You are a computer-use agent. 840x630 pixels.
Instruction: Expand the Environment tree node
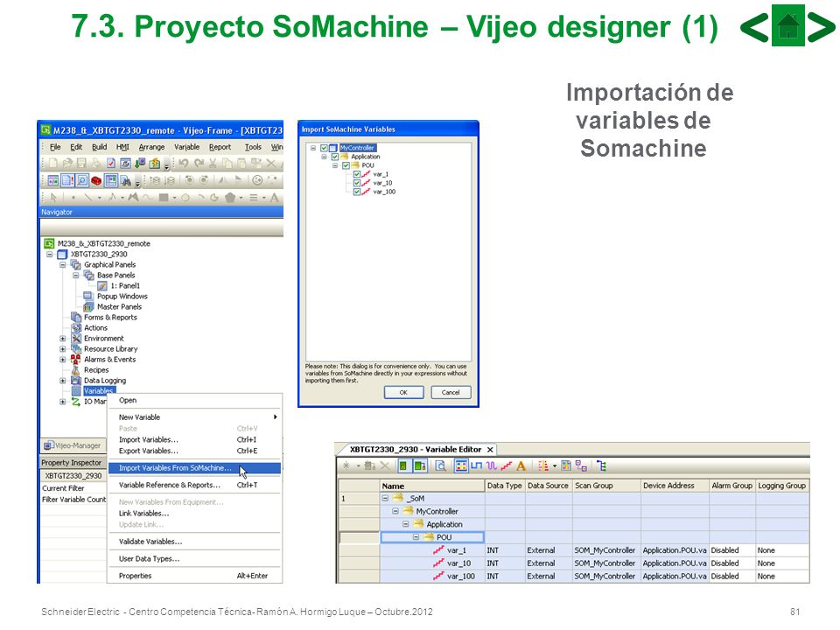(62, 339)
